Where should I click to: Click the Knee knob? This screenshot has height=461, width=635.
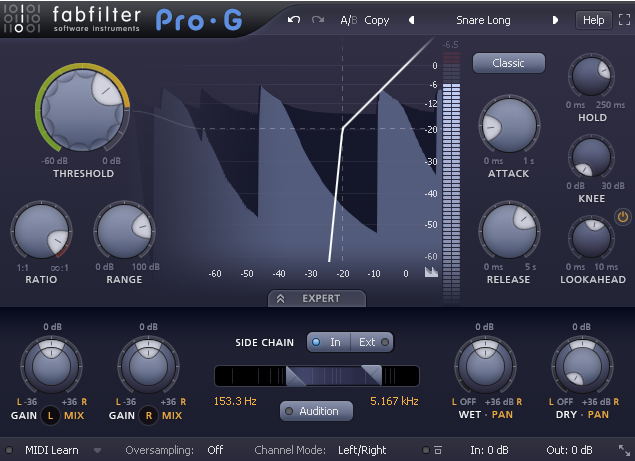coord(591,157)
